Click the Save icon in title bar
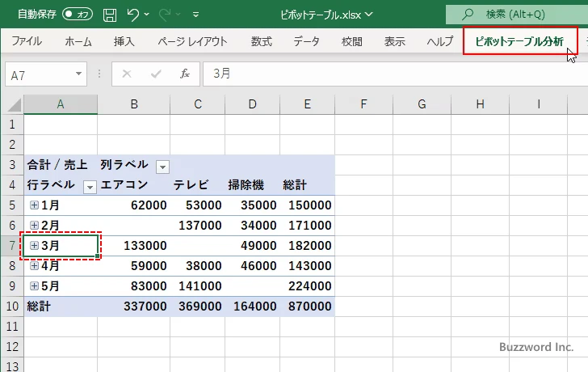The height and width of the screenshot is (372, 588). (110, 14)
